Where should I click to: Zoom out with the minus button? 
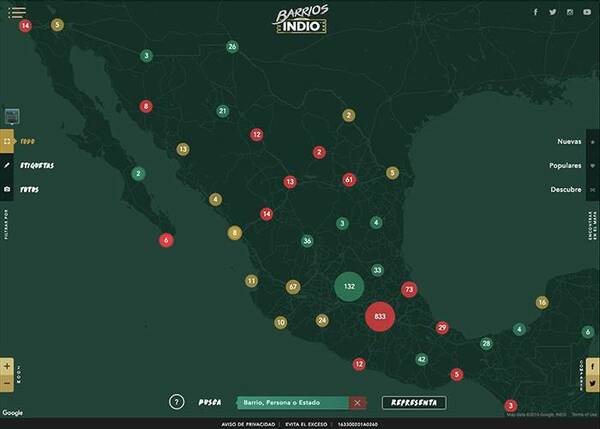coord(7,383)
